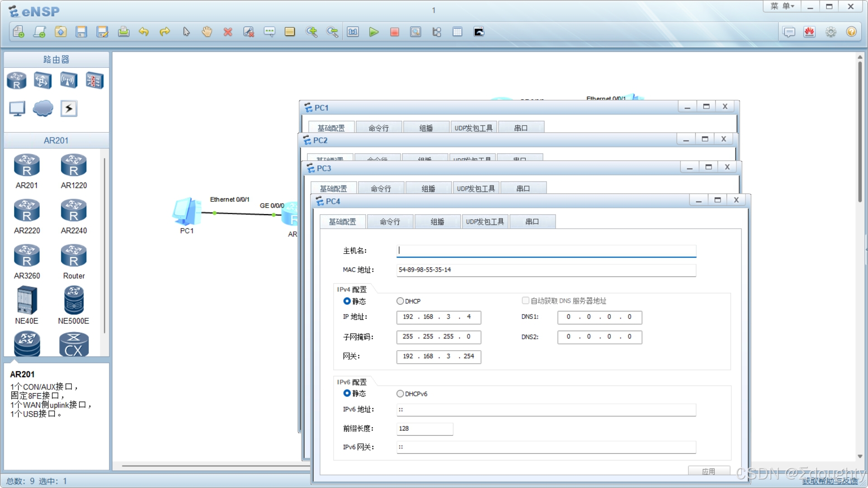Click the 获取帮助与反馈 link
Screen dimensions: 868x488
point(830,481)
